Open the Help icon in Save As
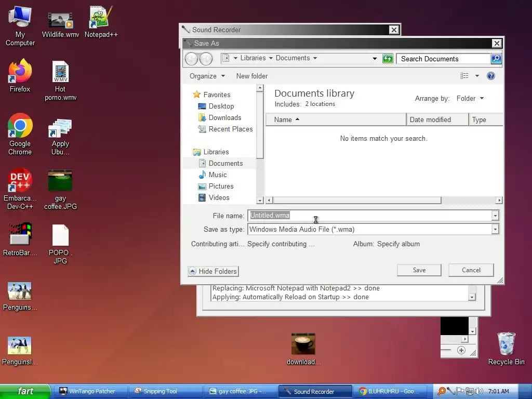 (x=490, y=76)
